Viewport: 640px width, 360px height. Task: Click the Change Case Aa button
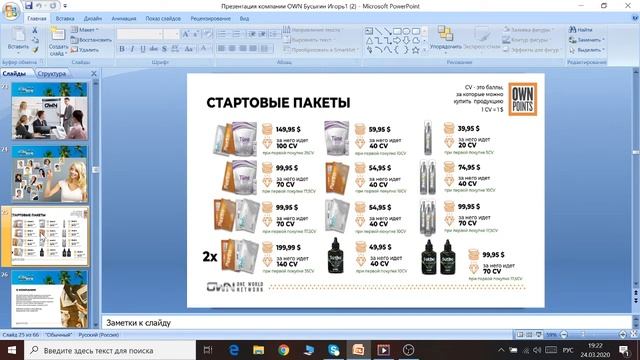click(189, 49)
